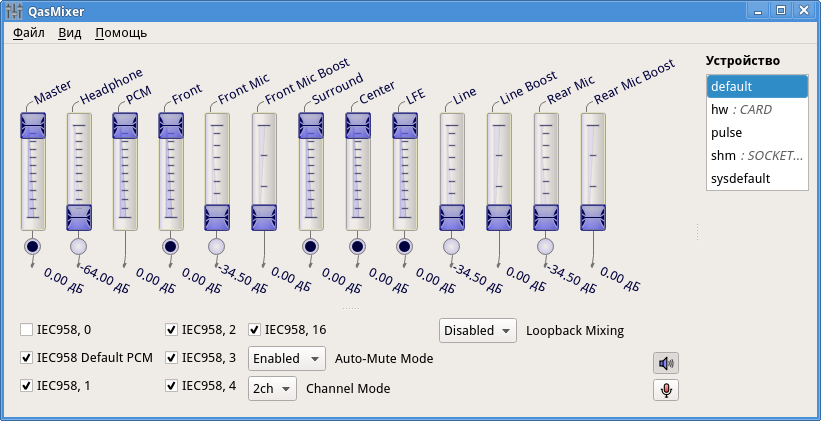This screenshot has width=821, height=421.
Task: Uncheck the IEC958, 1 checkbox
Action: (x=26, y=386)
